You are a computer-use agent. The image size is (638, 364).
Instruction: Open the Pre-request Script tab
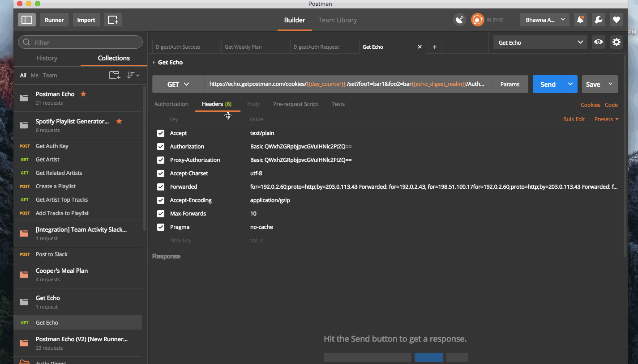point(295,104)
